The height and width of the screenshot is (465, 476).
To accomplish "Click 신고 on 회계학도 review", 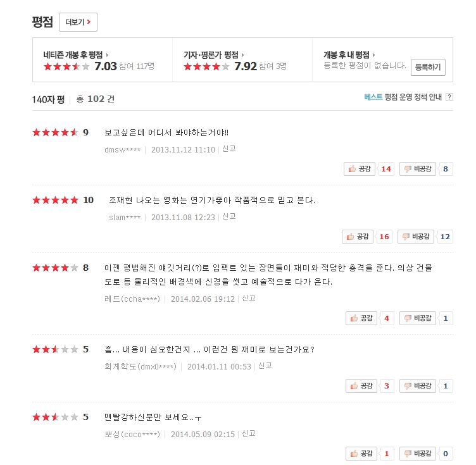I will [x=265, y=366].
